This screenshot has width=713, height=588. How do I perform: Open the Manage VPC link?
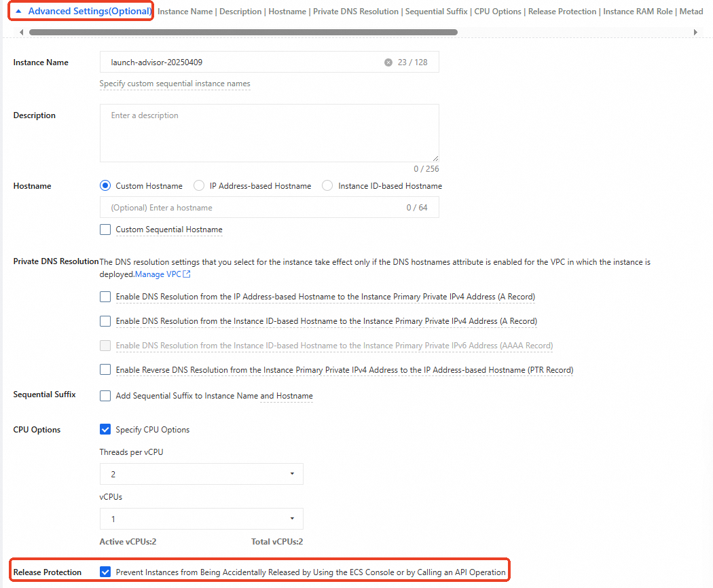pyautogui.click(x=158, y=274)
